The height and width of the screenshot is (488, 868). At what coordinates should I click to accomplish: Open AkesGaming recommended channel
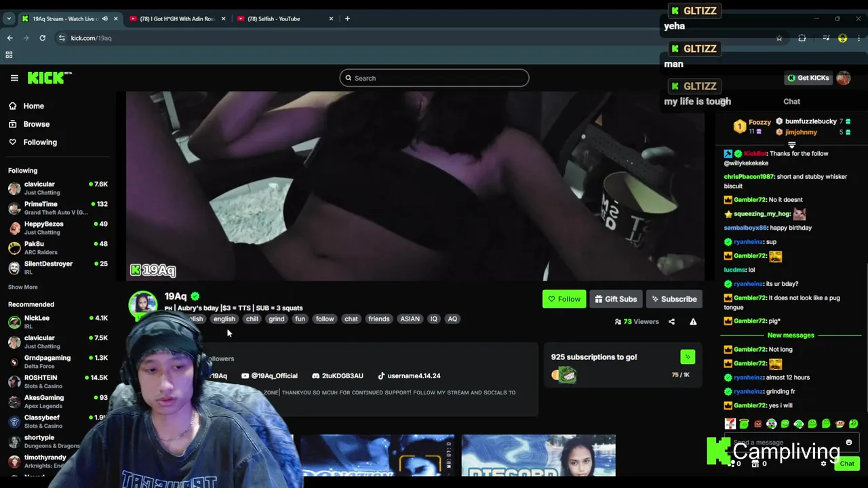point(58,401)
